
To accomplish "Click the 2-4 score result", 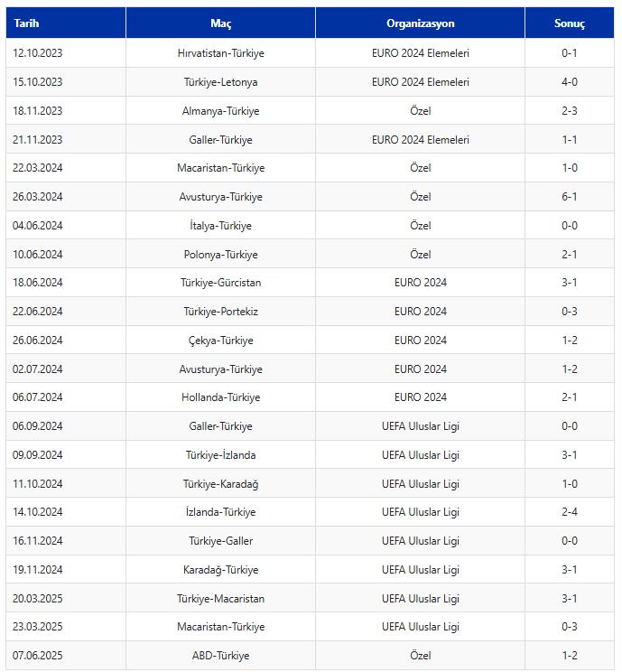I will 569,512.
